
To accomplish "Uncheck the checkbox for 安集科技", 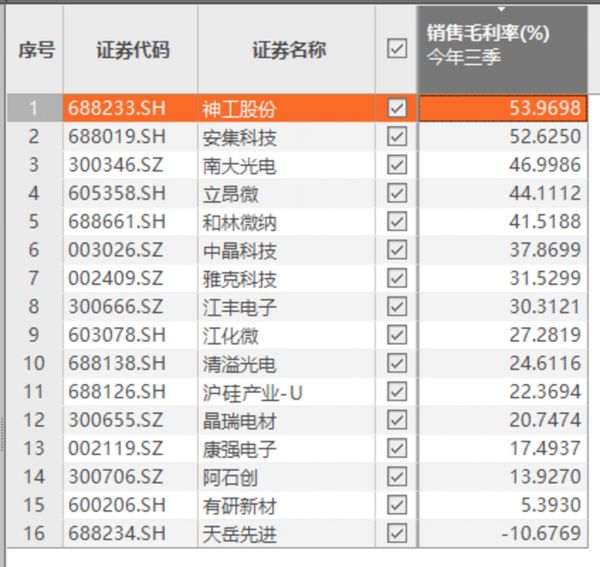I will pos(396,137).
